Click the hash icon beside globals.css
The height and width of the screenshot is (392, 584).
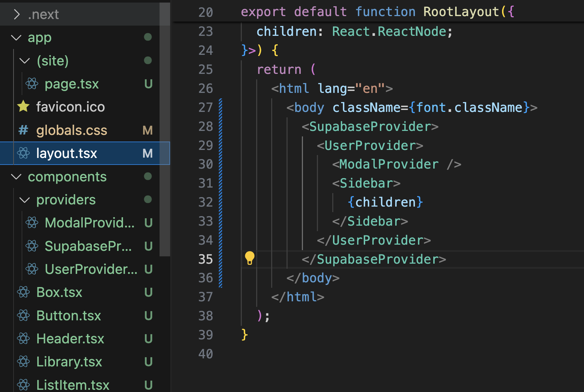point(23,130)
